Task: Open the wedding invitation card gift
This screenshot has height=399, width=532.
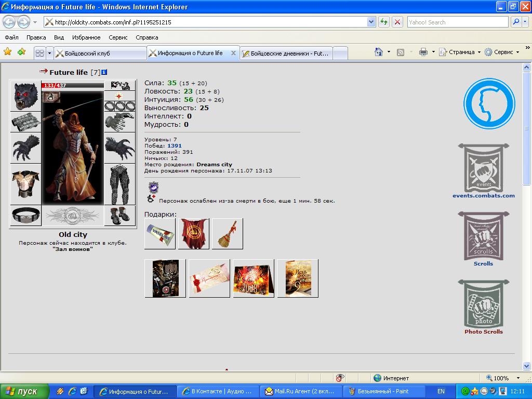Action: coord(209,278)
